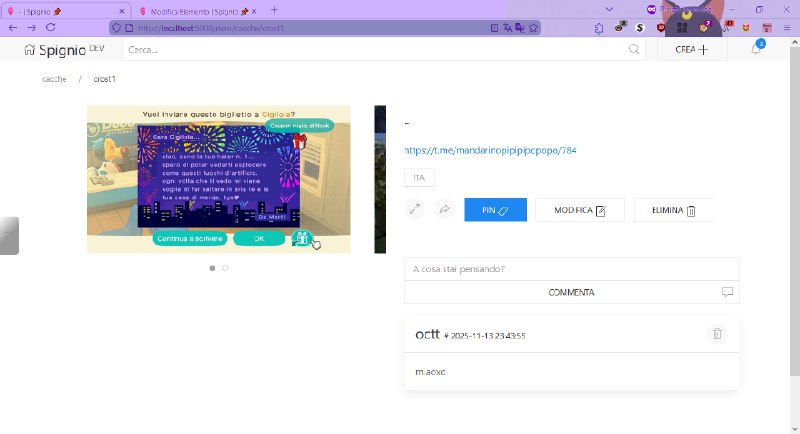Click the laughing emoji extension icon
The width and height of the screenshot is (800, 434).
746,28
